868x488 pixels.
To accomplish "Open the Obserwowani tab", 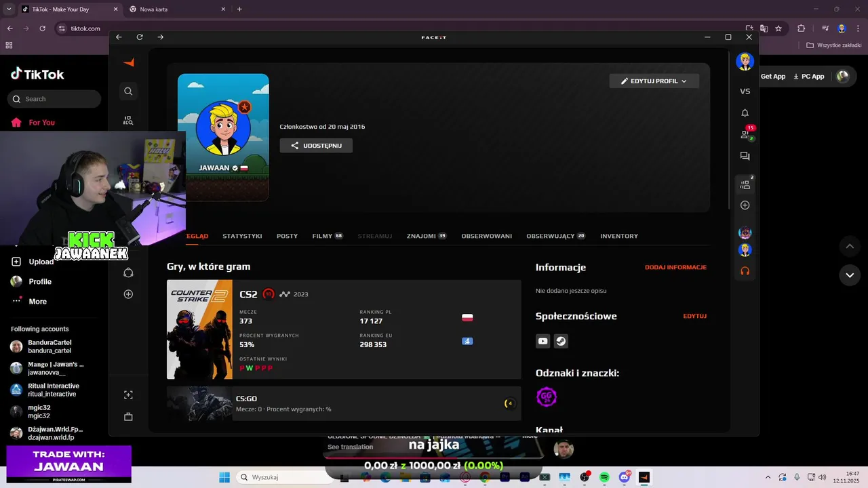I will coord(486,236).
